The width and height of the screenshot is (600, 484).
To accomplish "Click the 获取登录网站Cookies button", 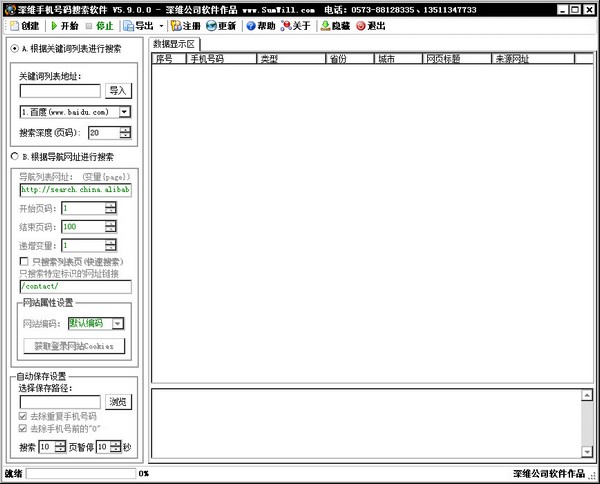I will [x=74, y=346].
